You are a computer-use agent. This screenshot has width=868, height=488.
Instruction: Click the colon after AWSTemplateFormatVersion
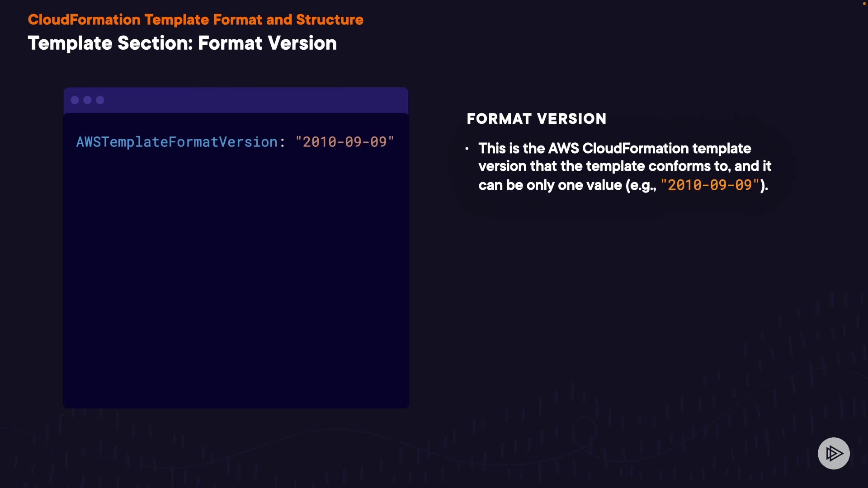(283, 143)
